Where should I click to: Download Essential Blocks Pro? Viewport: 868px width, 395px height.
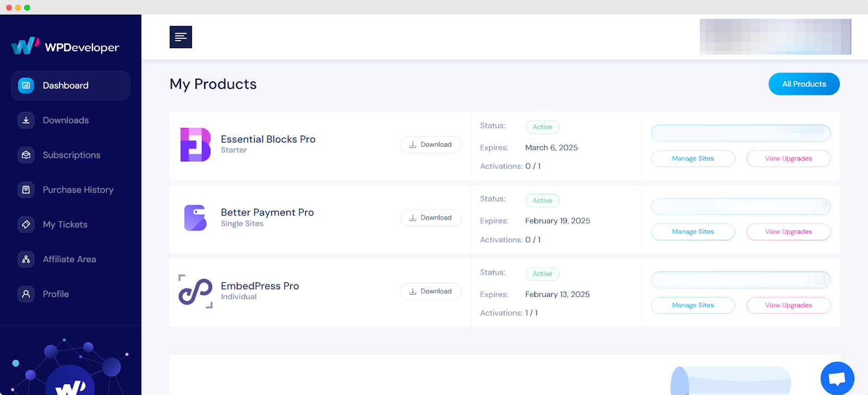pos(431,145)
